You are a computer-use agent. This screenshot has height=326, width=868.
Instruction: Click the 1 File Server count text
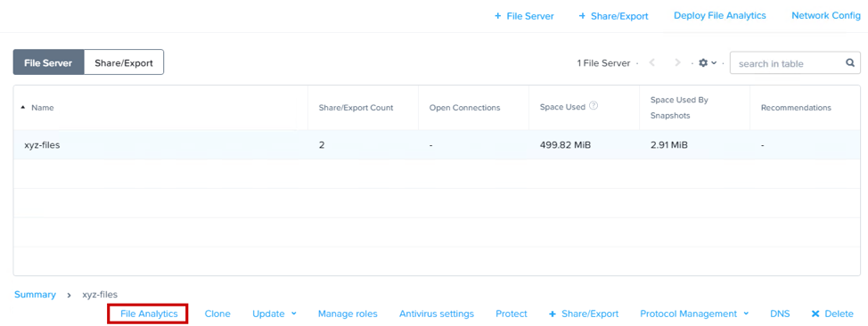[x=603, y=63]
